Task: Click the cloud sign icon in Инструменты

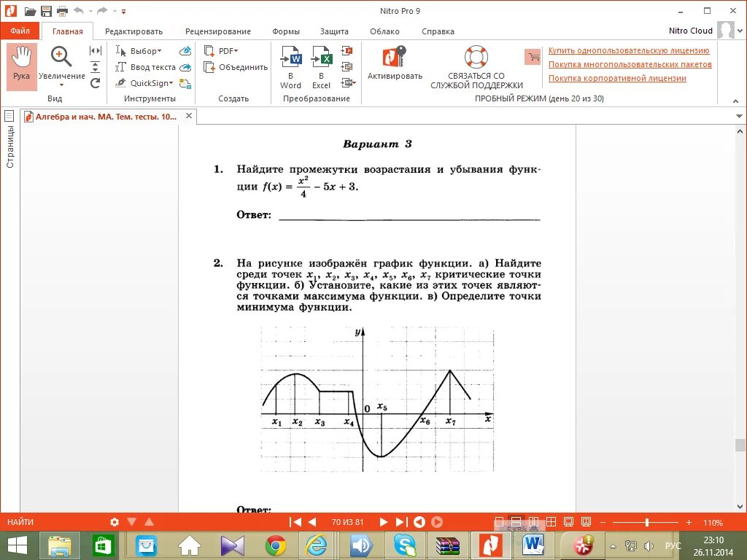Action: coord(185,51)
